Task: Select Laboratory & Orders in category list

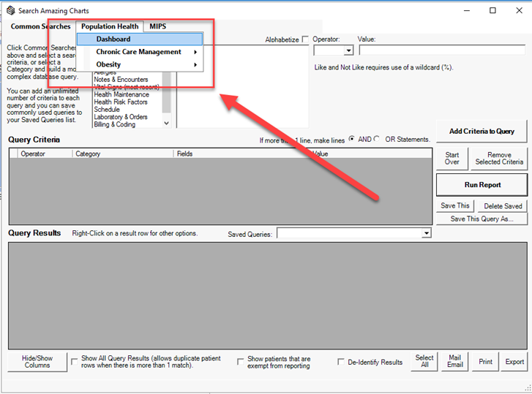Action: [x=121, y=117]
